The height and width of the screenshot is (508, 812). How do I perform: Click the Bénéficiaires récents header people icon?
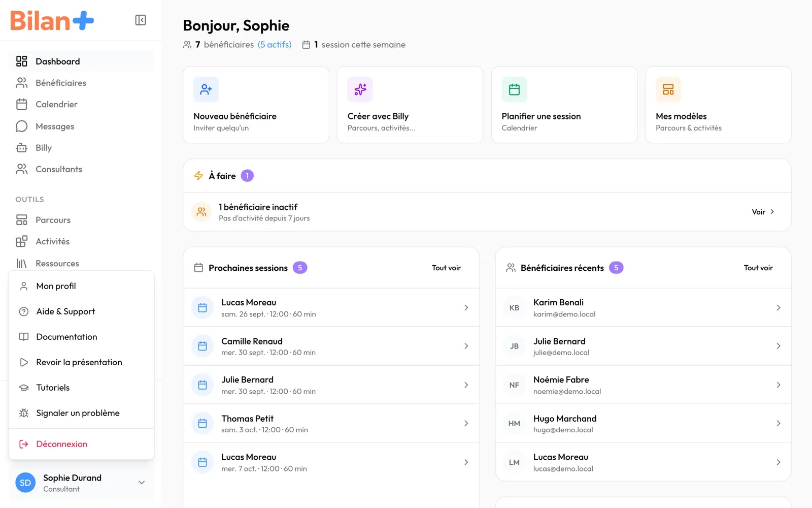[511, 268]
